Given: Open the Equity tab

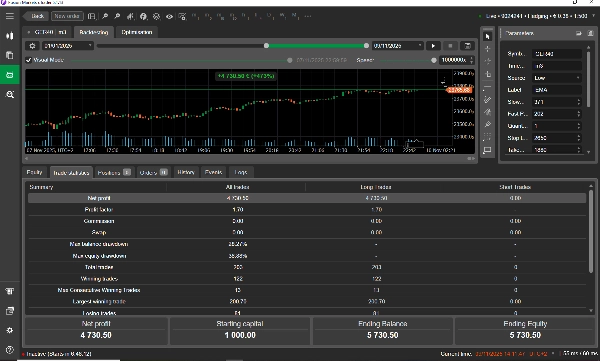Looking at the screenshot, I should pyautogui.click(x=34, y=172).
